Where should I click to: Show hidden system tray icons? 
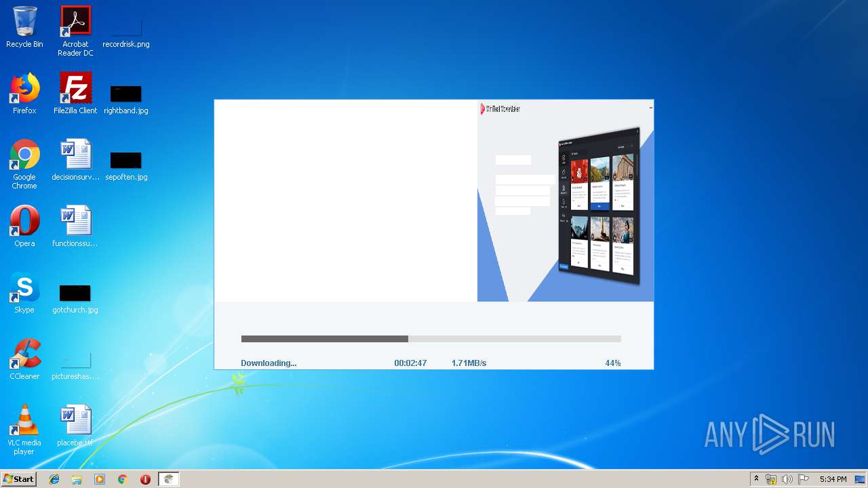[757, 479]
